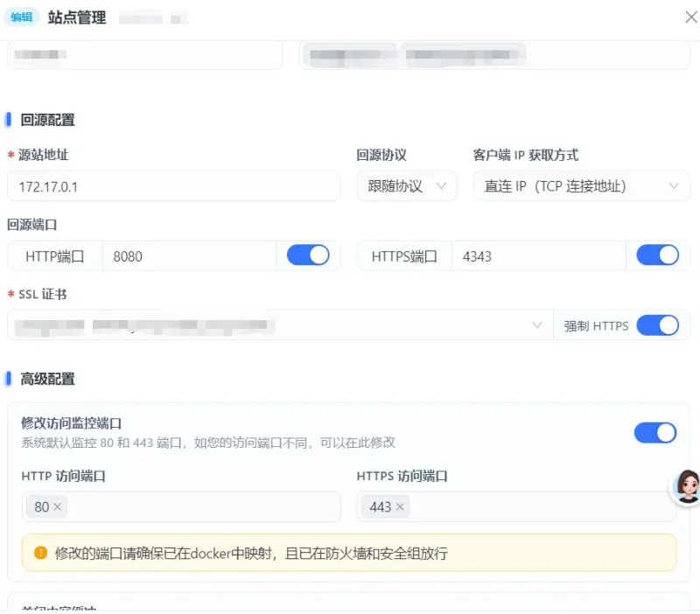Image resolution: width=700 pixels, height=614 pixels.
Task: Toggle the HTTP端口 8080 switch
Action: [x=308, y=255]
